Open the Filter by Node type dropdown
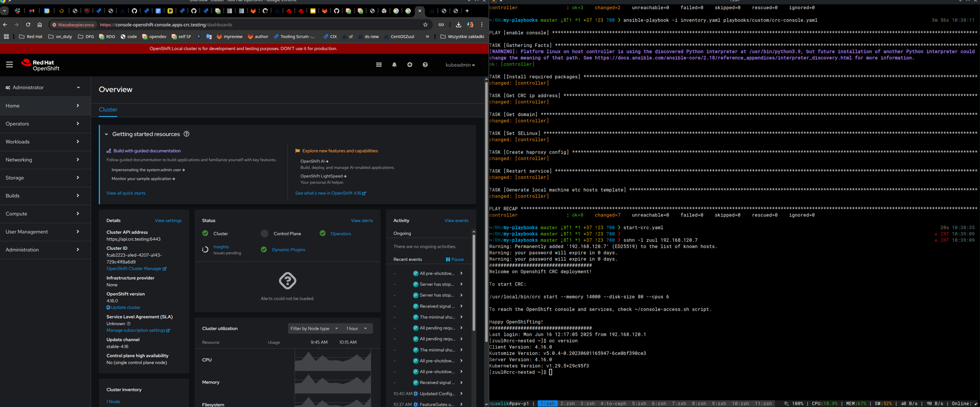 [x=314, y=329]
